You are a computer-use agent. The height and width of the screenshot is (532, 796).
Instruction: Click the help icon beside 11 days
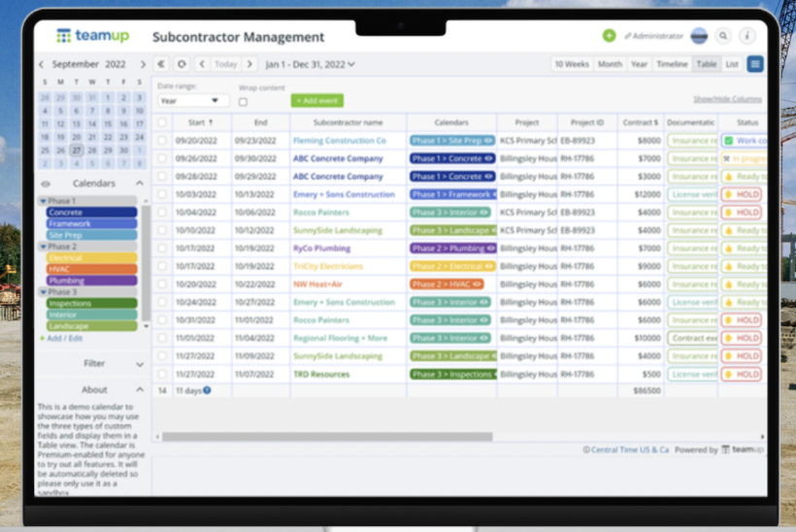207,390
